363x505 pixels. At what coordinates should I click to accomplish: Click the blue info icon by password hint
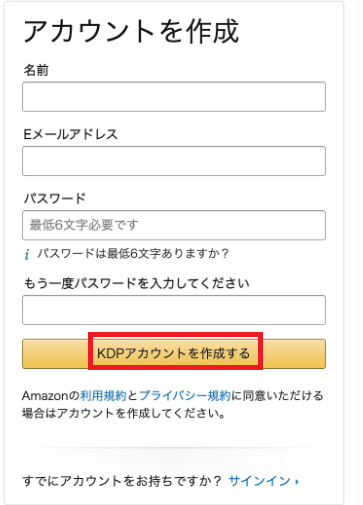27,254
